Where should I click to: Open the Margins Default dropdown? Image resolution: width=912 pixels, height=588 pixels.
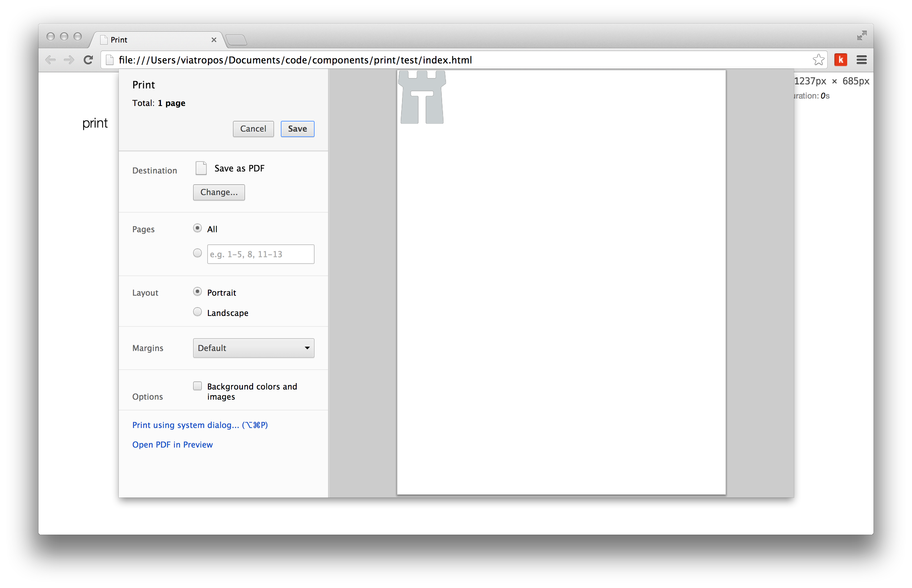tap(253, 348)
